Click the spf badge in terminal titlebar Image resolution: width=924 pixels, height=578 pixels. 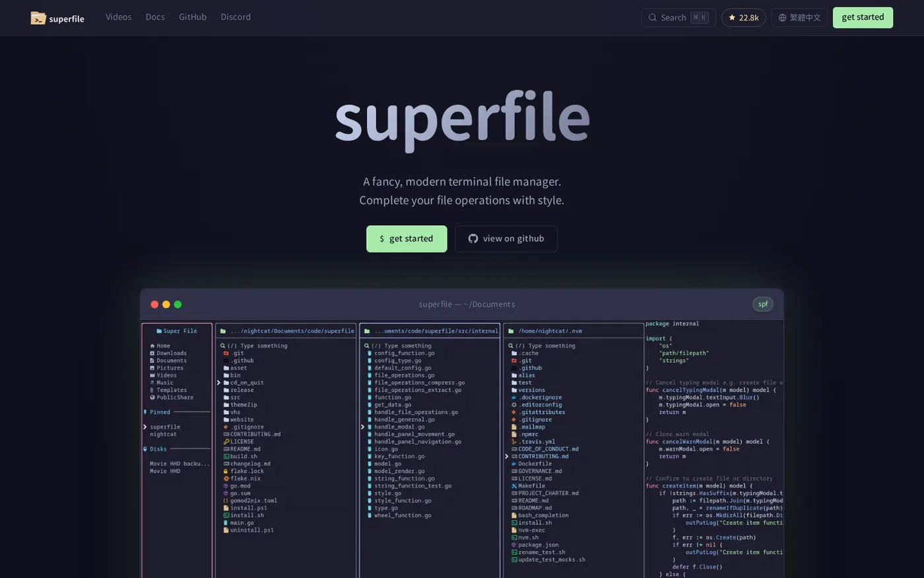(763, 304)
